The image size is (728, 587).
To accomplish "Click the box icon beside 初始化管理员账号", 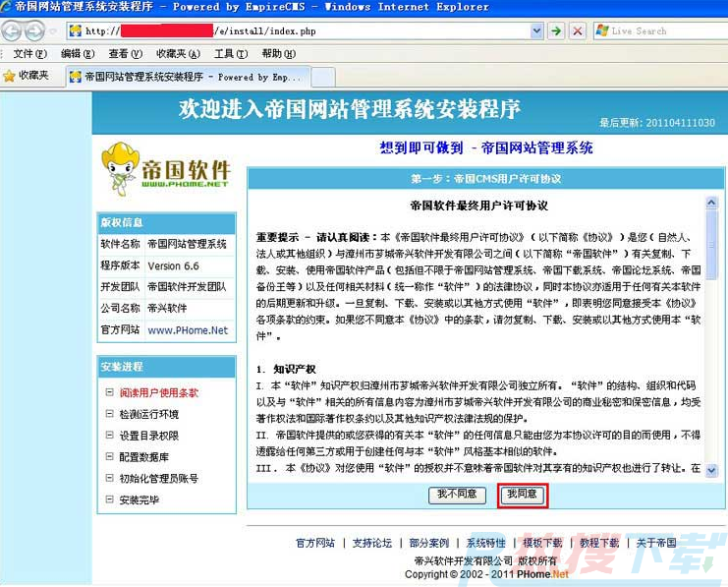I will tap(110, 478).
